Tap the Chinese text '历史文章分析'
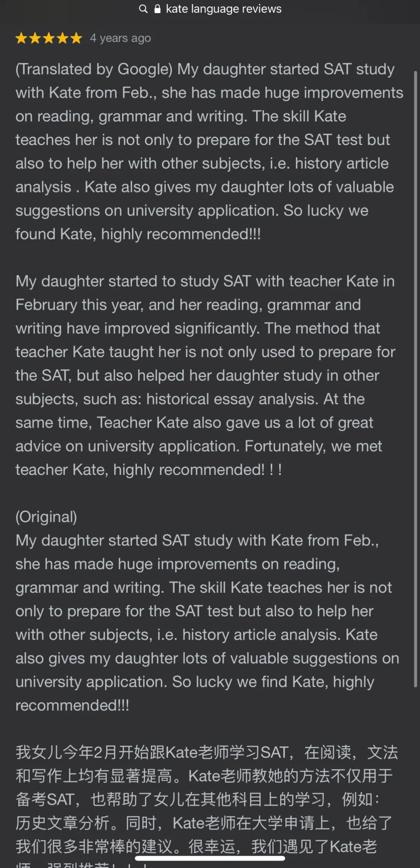This screenshot has width=420, height=868. (62, 822)
